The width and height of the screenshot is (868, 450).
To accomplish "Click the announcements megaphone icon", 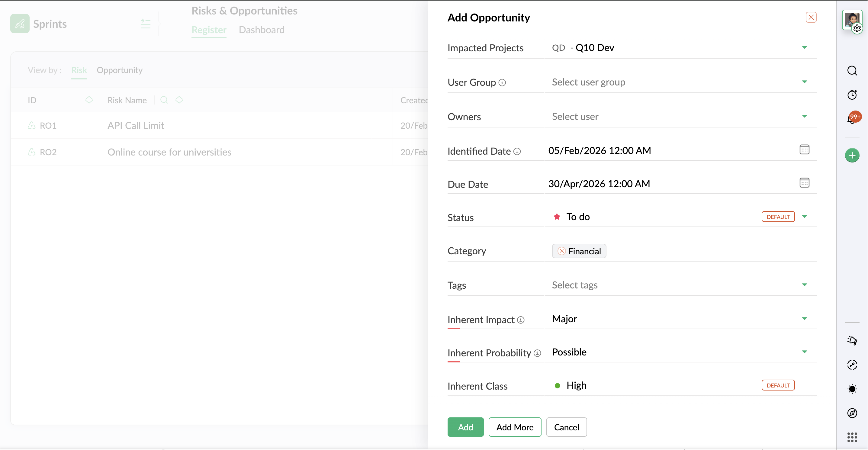I will point(852,341).
